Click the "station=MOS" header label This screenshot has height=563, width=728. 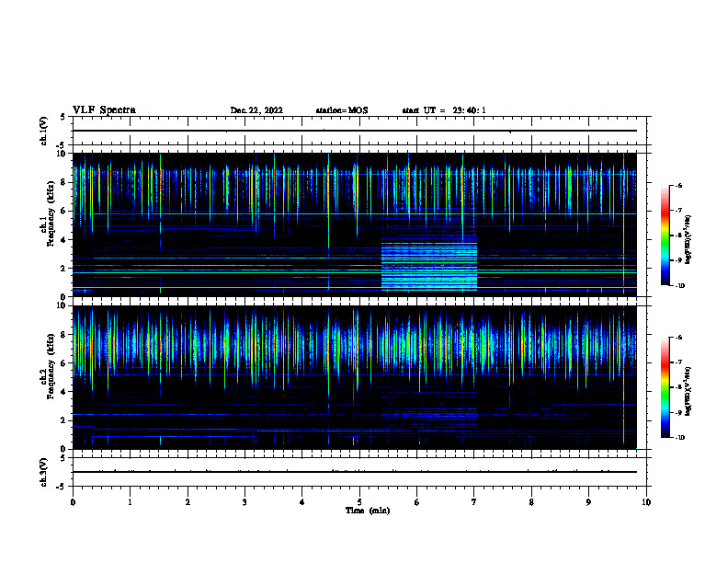pos(342,110)
